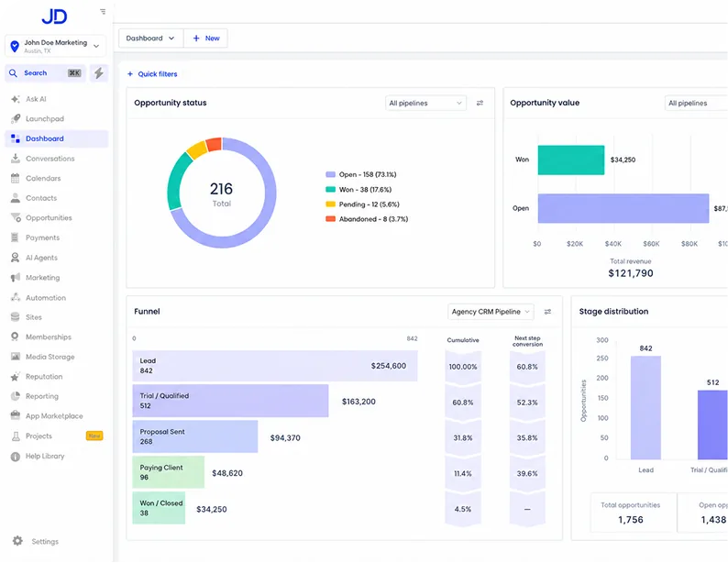The width and height of the screenshot is (728, 563).
Task: Click the location pin icon beside John Doe Marketing
Action: pyautogui.click(x=15, y=46)
